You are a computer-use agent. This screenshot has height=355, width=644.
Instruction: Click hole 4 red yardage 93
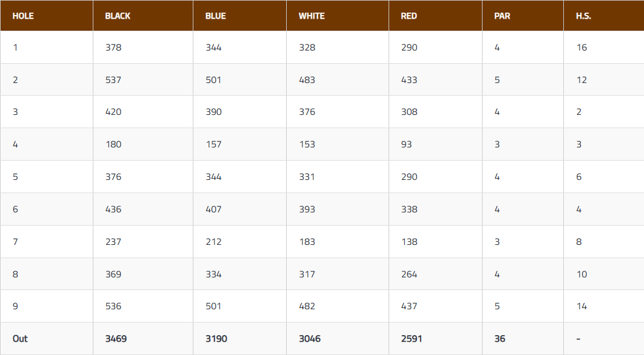click(x=407, y=144)
